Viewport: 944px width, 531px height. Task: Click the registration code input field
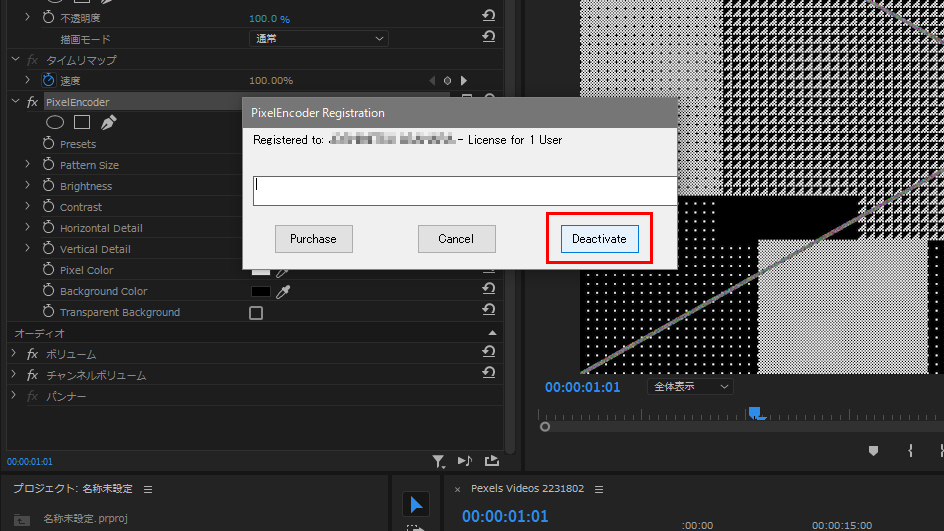pos(465,191)
